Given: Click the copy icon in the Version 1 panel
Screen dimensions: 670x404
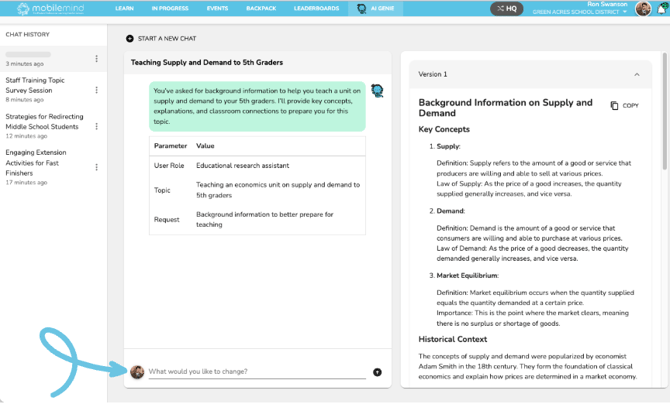Looking at the screenshot, I should pyautogui.click(x=615, y=105).
